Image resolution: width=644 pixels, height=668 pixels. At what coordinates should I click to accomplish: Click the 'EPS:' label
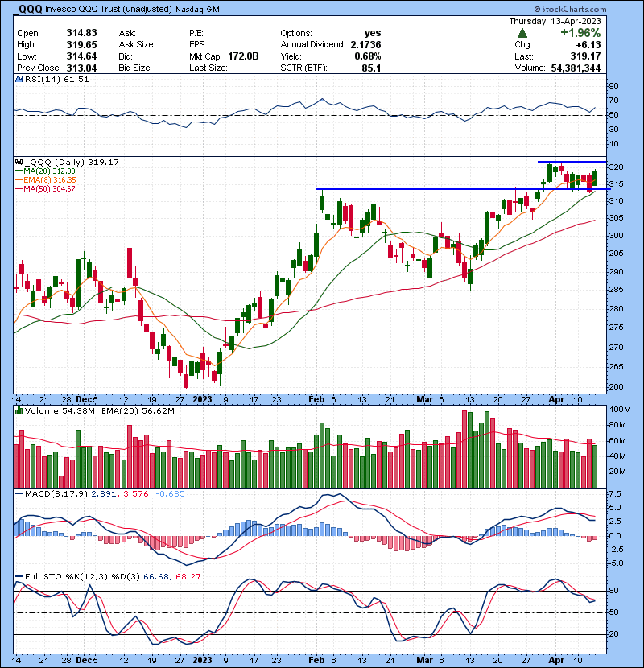point(198,45)
